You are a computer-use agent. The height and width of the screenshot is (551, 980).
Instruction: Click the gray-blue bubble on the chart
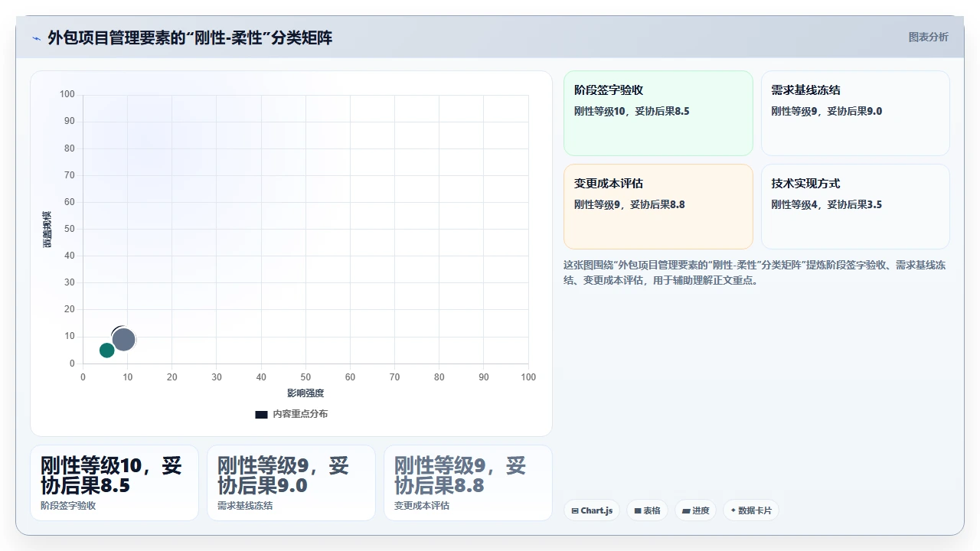point(124,340)
